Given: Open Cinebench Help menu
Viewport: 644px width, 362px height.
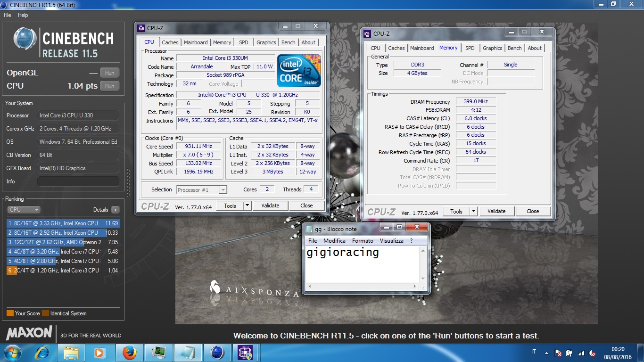Looking at the screenshot, I should (x=23, y=15).
